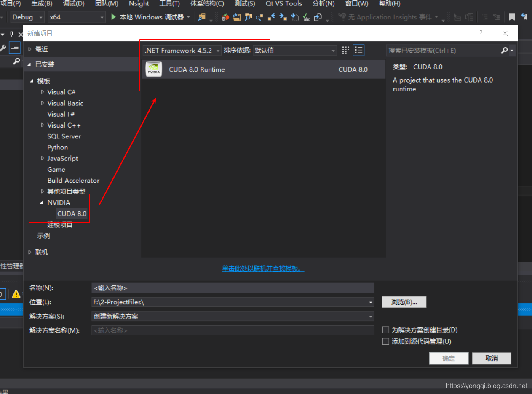Click the wrench icon in left panel
This screenshot has height=394, width=532.
pyautogui.click(x=3, y=48)
